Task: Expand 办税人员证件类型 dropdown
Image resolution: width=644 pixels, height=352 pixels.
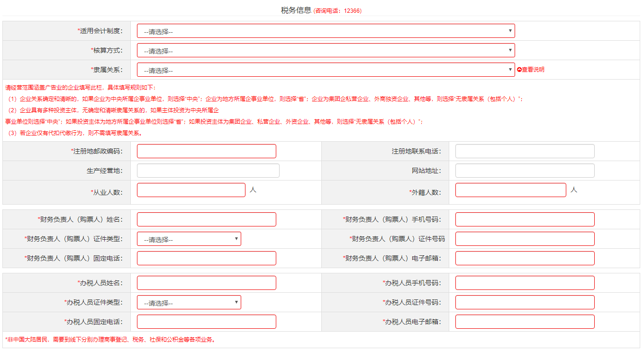Action: coord(189,303)
